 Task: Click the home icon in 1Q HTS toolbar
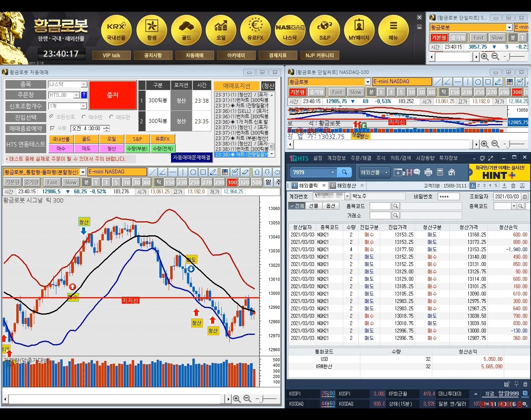[452, 172]
